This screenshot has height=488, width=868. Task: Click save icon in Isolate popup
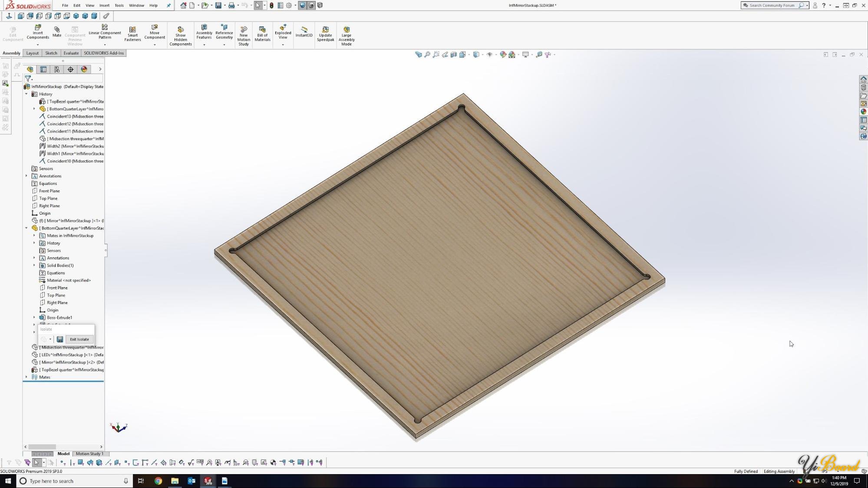pos(60,339)
